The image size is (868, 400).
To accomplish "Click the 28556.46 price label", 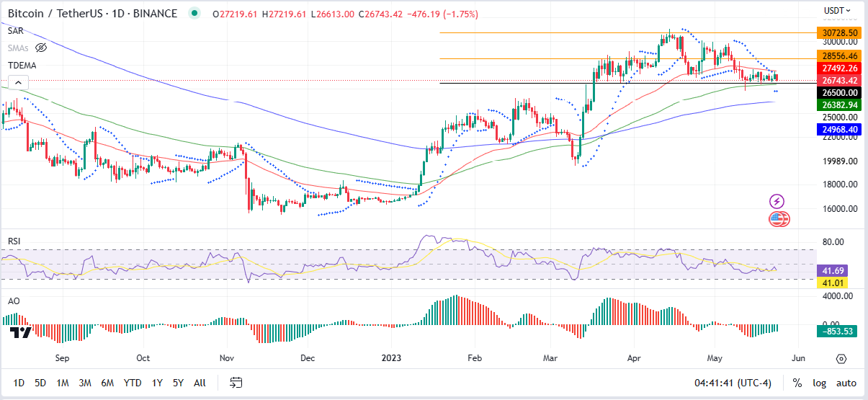I will click(840, 55).
